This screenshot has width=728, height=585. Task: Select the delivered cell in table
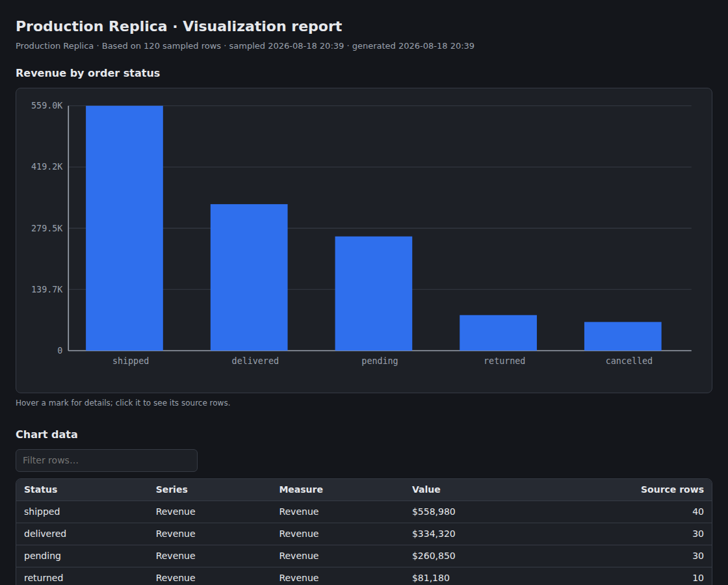[45, 534]
